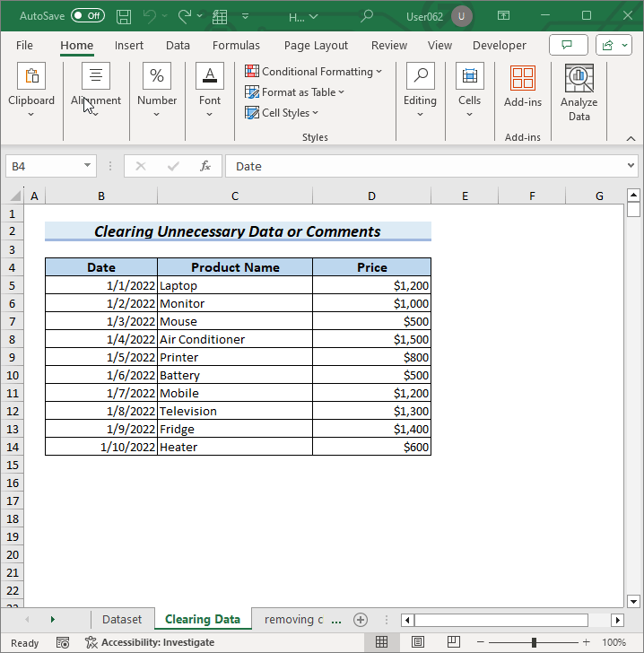Click the Clearing Data sheet tab
The image size is (644, 653).
203,620
